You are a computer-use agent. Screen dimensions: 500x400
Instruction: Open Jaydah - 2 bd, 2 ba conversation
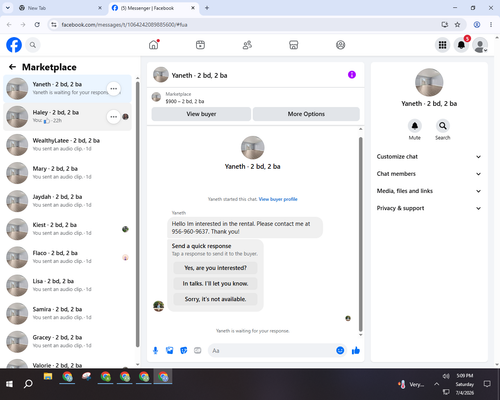click(67, 201)
